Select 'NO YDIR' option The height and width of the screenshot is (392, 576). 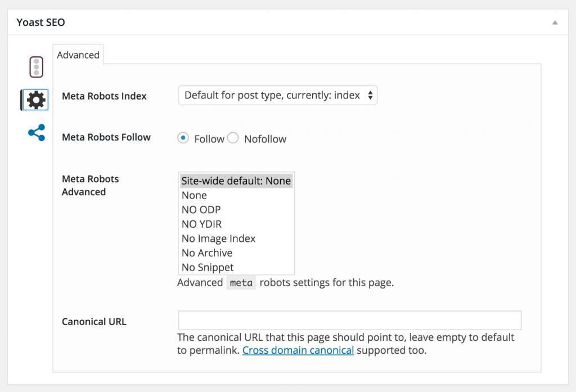pyautogui.click(x=236, y=224)
